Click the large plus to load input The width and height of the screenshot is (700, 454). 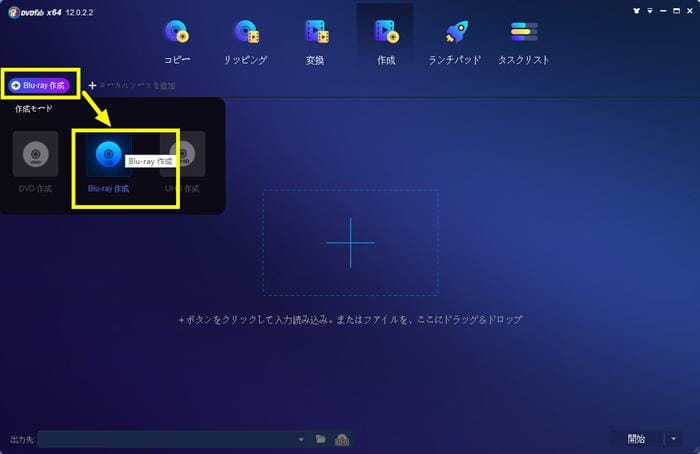click(350, 243)
